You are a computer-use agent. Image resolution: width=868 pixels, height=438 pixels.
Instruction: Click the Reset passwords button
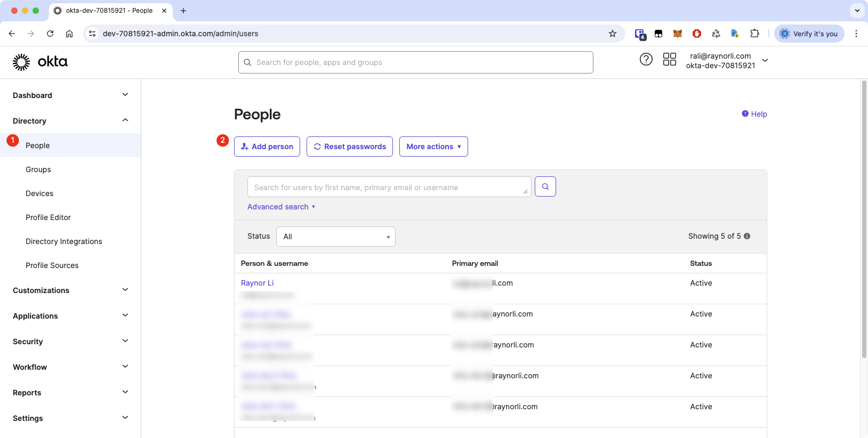350,147
